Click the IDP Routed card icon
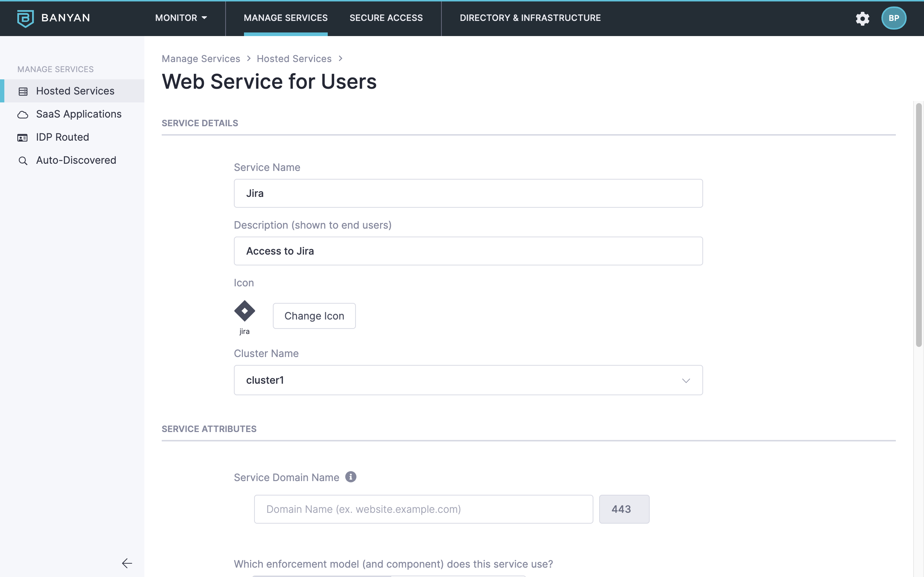 click(x=23, y=137)
